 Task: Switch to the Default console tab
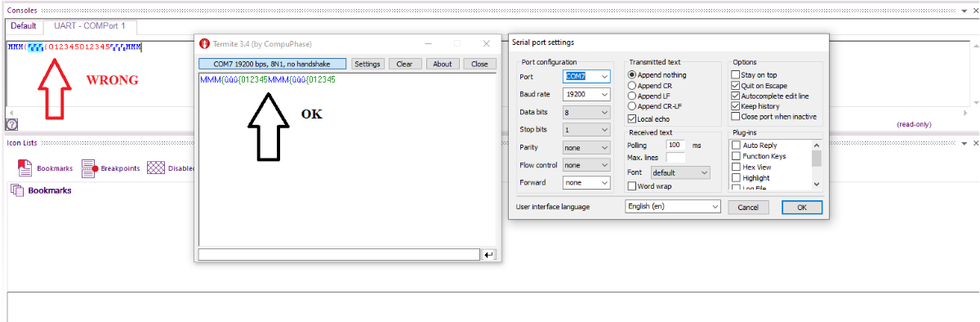24,26
